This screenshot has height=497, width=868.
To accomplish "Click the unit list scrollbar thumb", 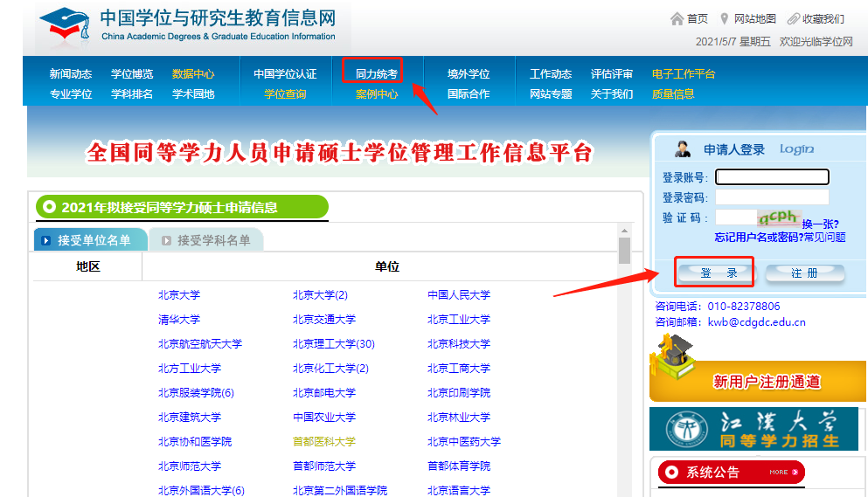I will pos(624,251).
